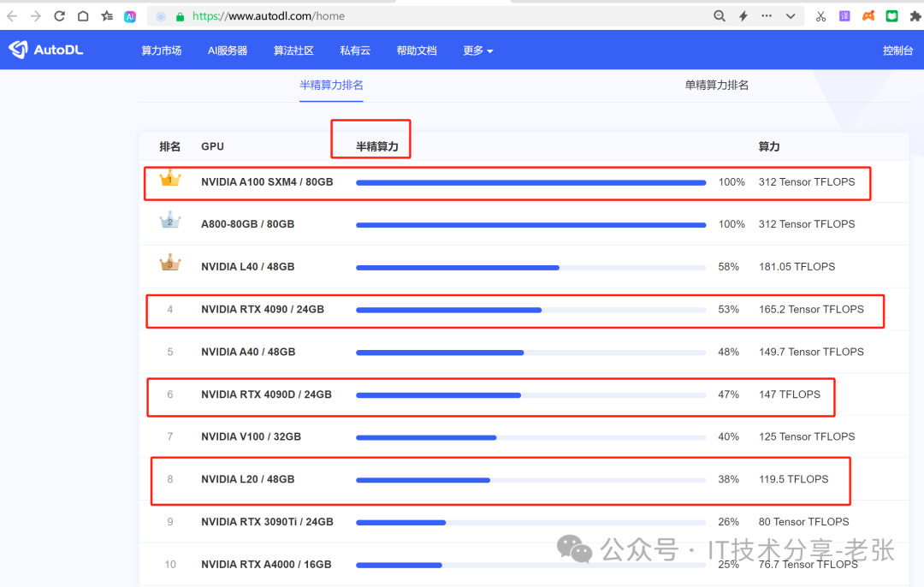Select NVIDIA RTX 4090 / 24GB GPU name

pos(263,310)
